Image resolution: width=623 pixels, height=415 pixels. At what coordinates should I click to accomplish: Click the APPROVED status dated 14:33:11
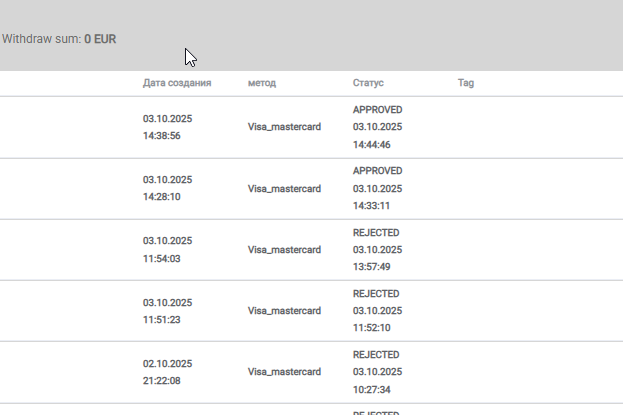point(378,170)
